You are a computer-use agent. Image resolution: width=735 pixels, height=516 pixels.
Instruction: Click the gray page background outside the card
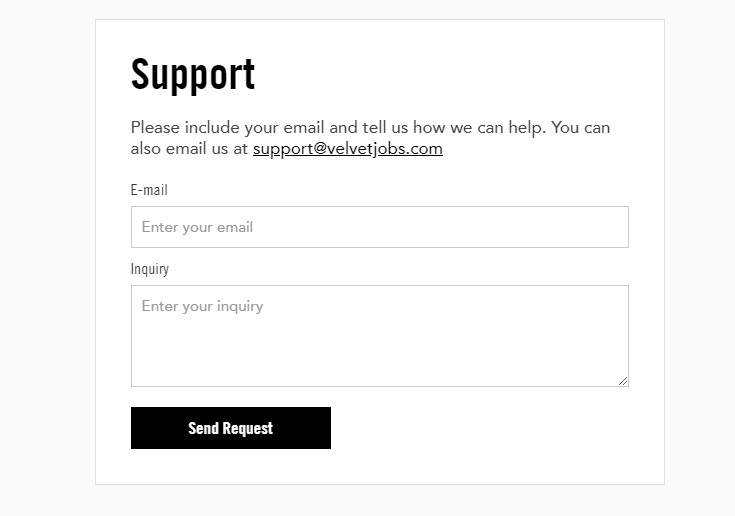[x=47, y=258]
